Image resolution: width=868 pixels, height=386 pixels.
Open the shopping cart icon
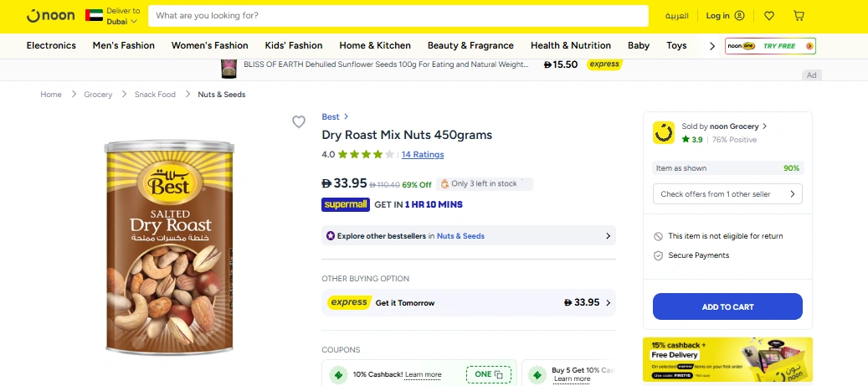tap(799, 16)
